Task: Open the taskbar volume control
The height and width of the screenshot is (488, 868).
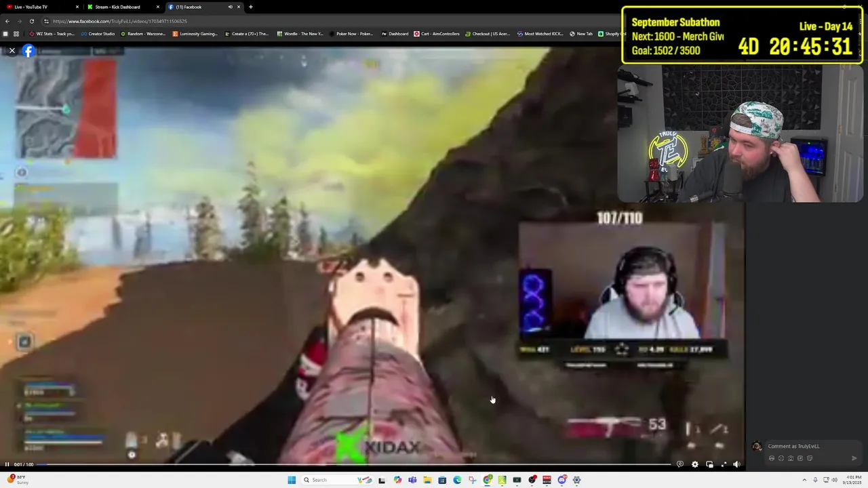Action: click(x=835, y=480)
